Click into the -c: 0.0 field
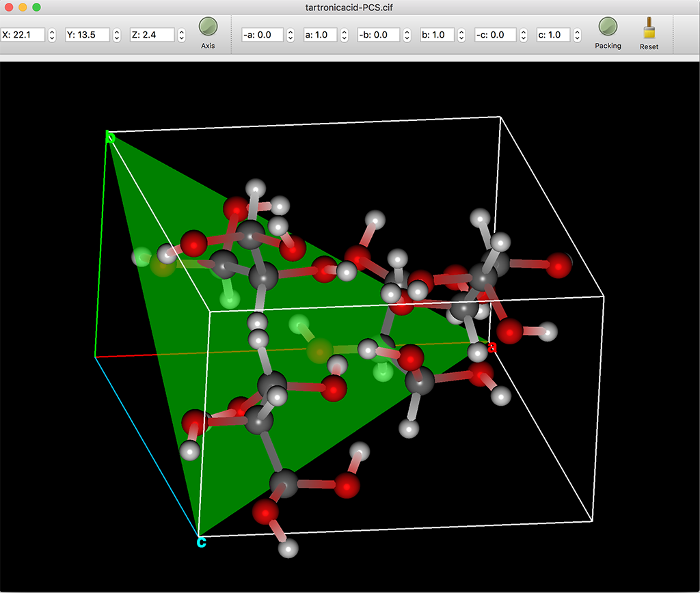 pyautogui.click(x=495, y=35)
